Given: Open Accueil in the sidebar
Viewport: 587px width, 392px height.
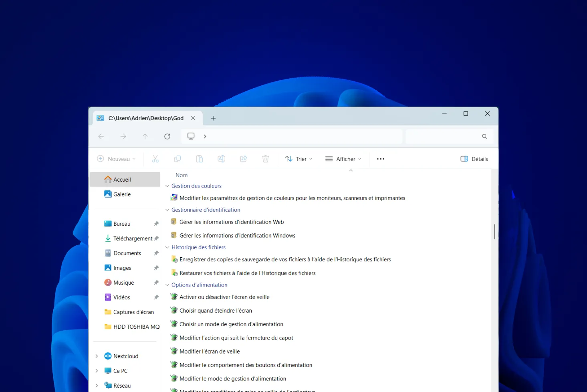Looking at the screenshot, I should coord(125,179).
